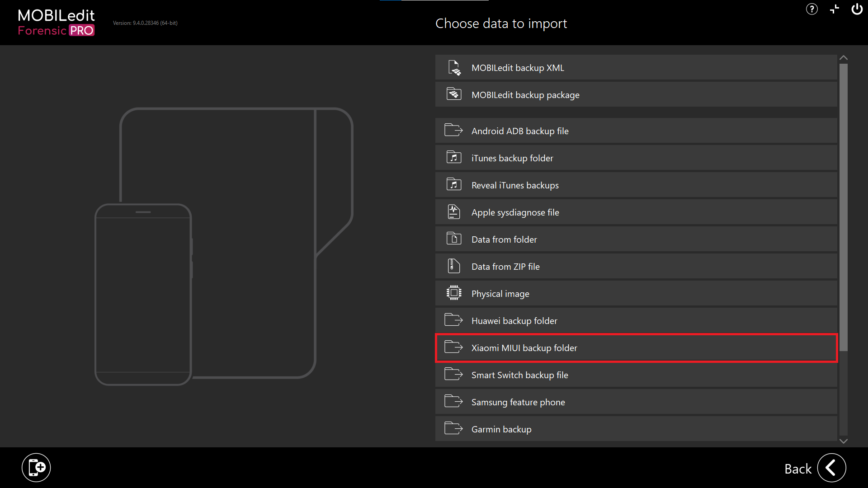
Task: Click the power button to exit MOBILedit
Action: click(857, 9)
